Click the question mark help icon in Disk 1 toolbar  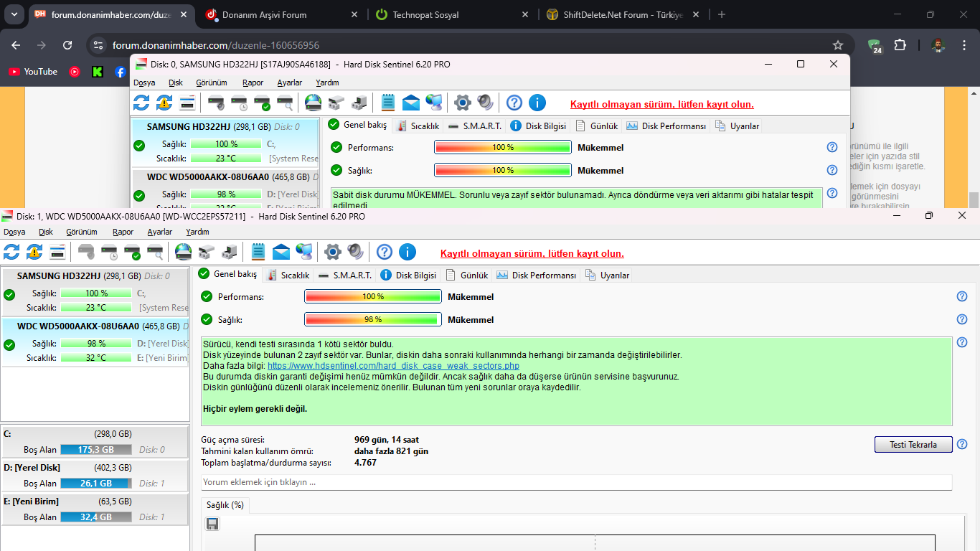tap(385, 252)
